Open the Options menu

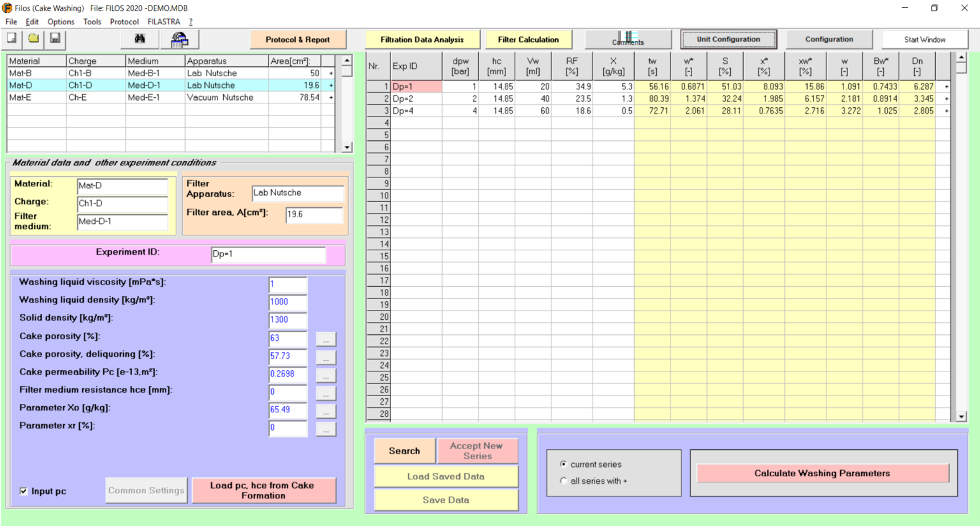tap(61, 22)
